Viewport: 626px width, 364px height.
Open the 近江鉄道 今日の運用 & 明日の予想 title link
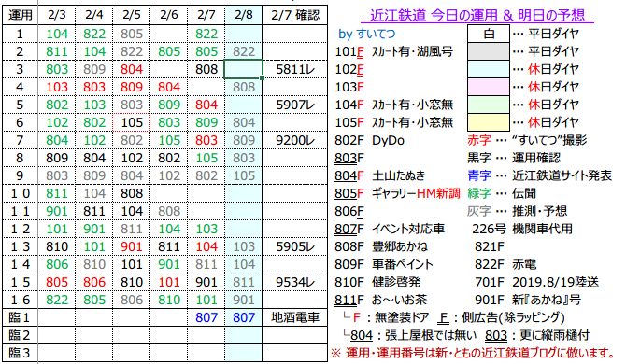pos(477,15)
